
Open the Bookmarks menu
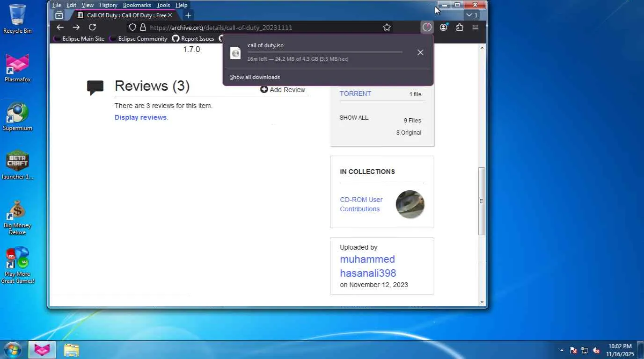click(x=137, y=5)
